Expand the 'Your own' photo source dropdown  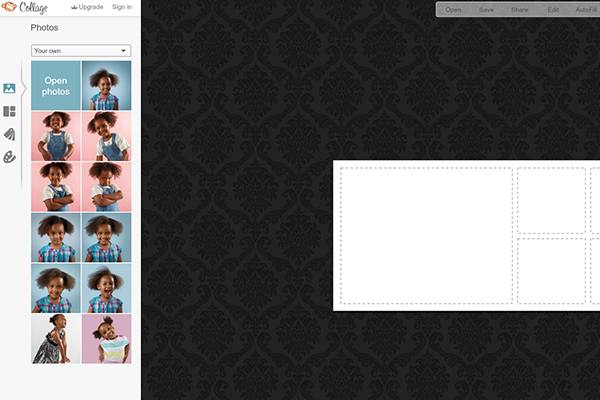pyautogui.click(x=81, y=50)
